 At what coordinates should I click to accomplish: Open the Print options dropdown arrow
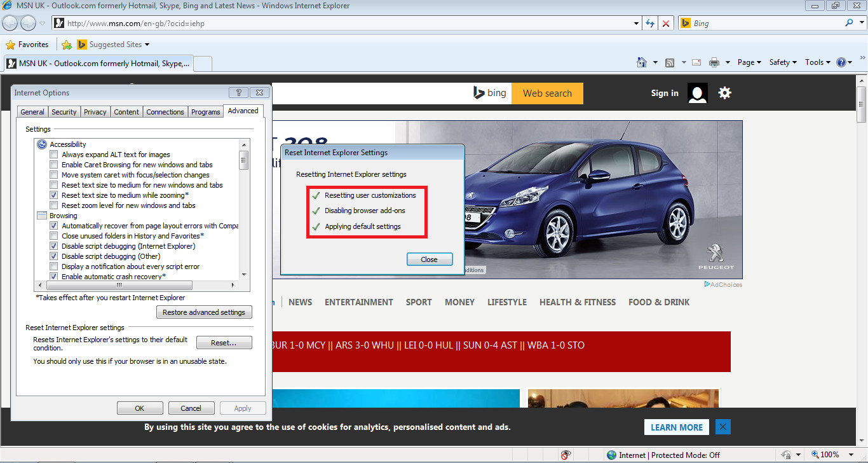[728, 62]
